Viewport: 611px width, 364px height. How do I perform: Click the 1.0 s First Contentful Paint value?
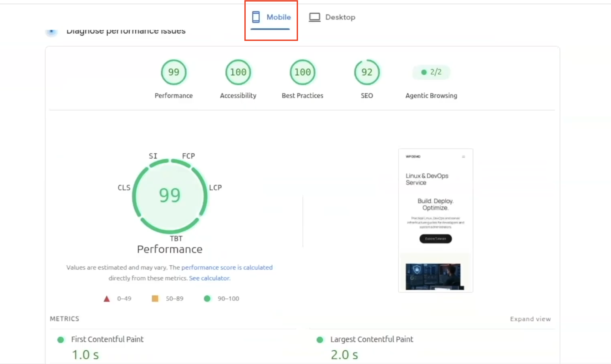click(x=85, y=355)
